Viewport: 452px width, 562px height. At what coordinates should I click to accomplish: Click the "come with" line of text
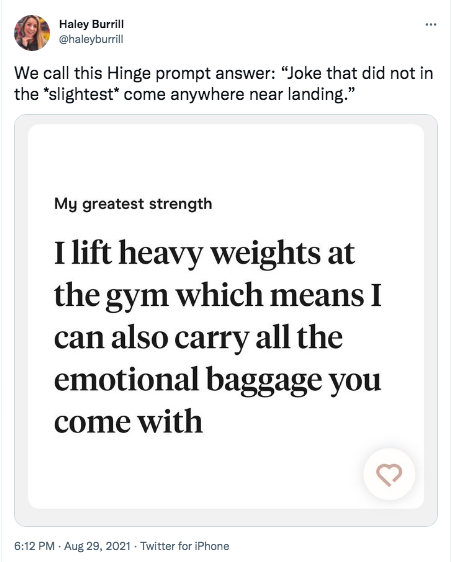(128, 421)
